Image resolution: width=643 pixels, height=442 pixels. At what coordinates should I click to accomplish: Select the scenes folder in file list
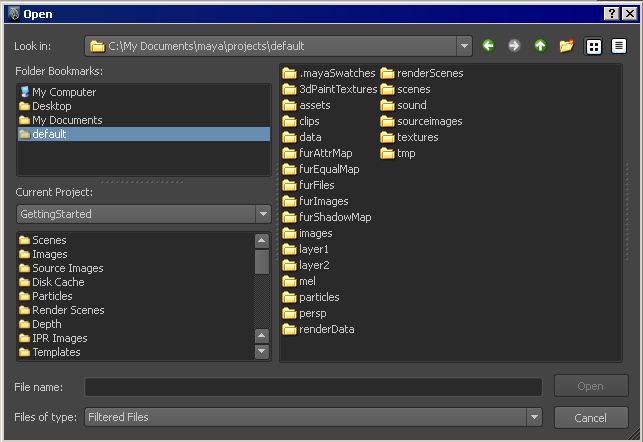click(x=405, y=89)
